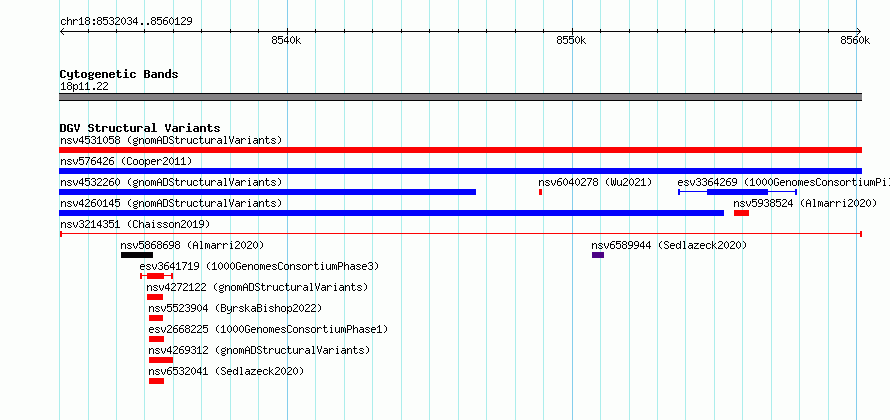
Task: Open the nsv5938524 (Almarri2020) label
Action: click(805, 203)
